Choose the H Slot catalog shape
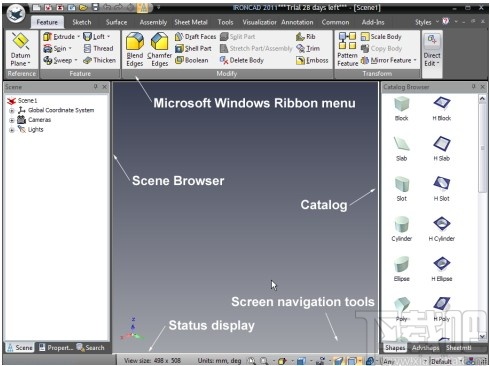Screen dimensions: 490x366 (442, 189)
